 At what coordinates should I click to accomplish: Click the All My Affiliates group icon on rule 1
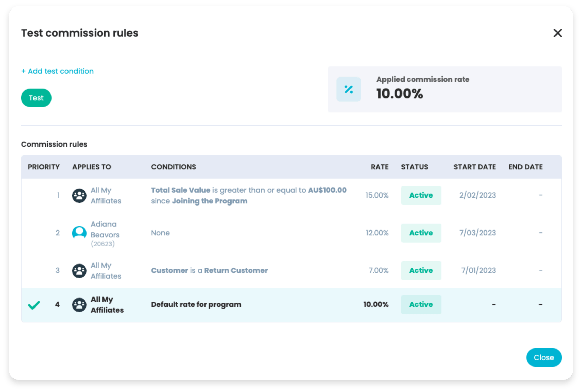79,195
